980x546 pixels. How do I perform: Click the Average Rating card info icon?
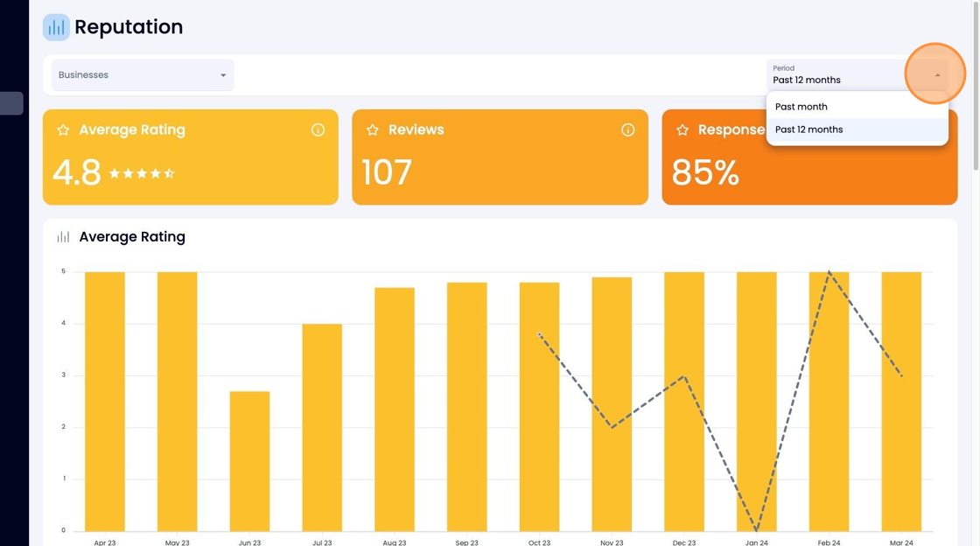(x=318, y=130)
